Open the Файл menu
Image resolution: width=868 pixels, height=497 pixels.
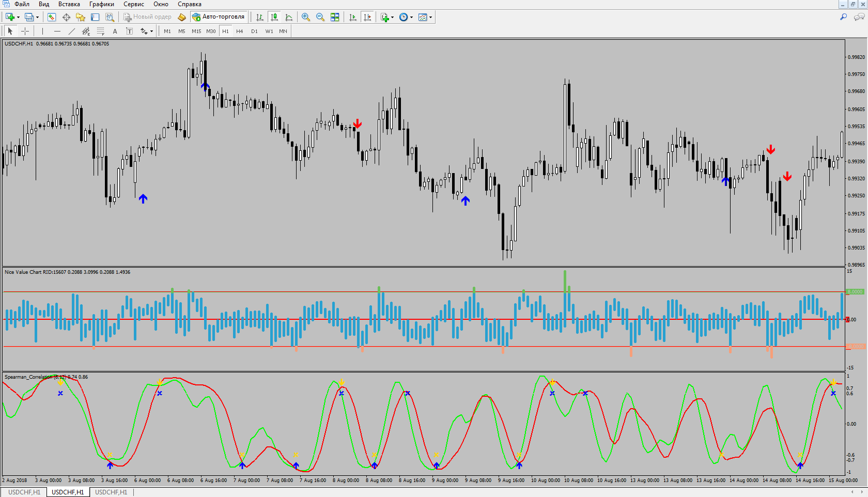coord(22,4)
